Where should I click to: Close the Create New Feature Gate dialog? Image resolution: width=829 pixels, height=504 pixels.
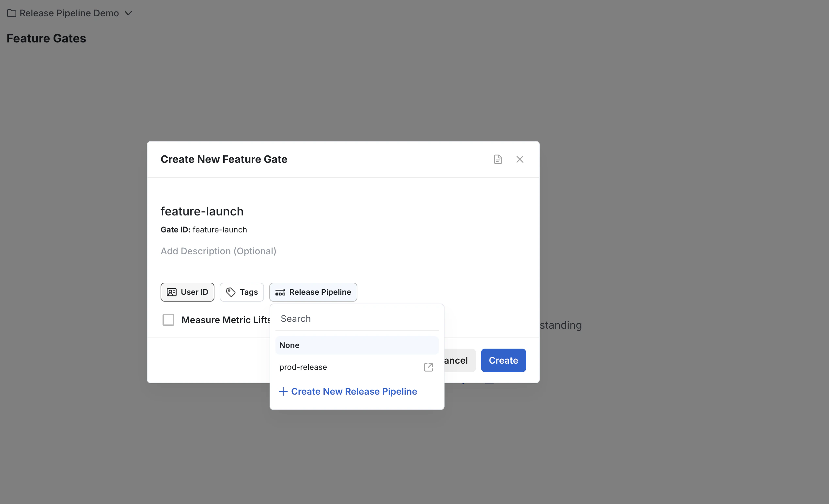coord(520,159)
